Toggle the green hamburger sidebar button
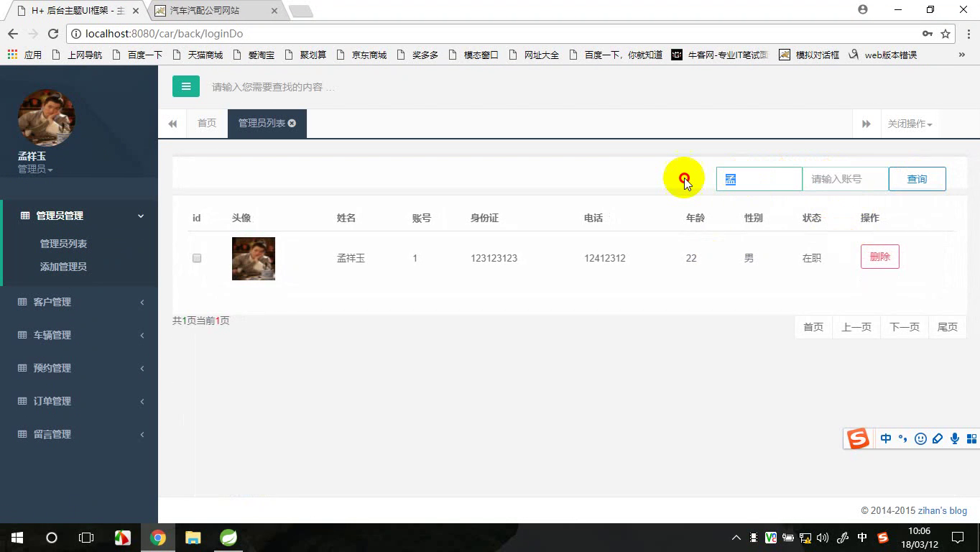 click(x=186, y=86)
